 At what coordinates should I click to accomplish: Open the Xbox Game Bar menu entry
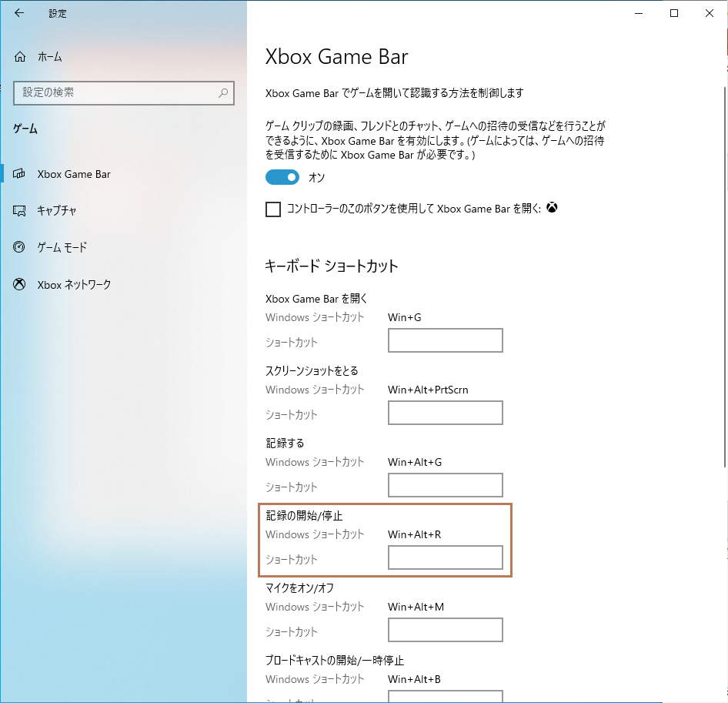point(74,174)
